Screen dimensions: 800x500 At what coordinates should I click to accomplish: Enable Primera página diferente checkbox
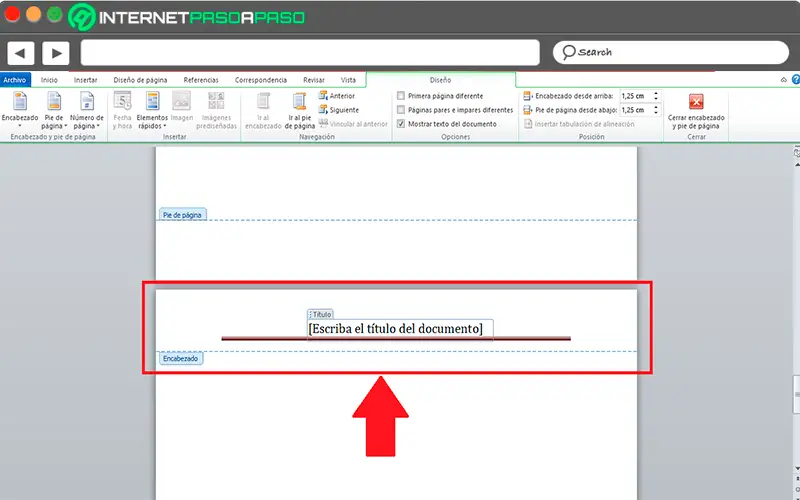(x=401, y=95)
